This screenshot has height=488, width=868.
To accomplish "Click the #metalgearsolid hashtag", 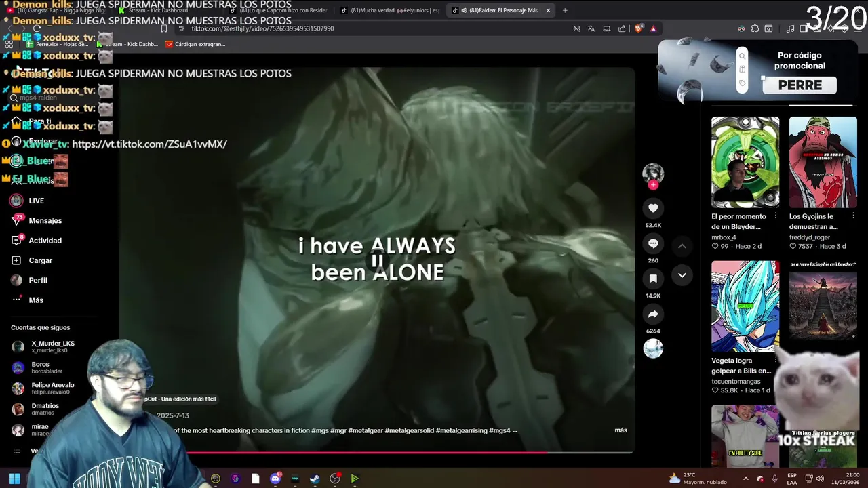I will 409,430.
